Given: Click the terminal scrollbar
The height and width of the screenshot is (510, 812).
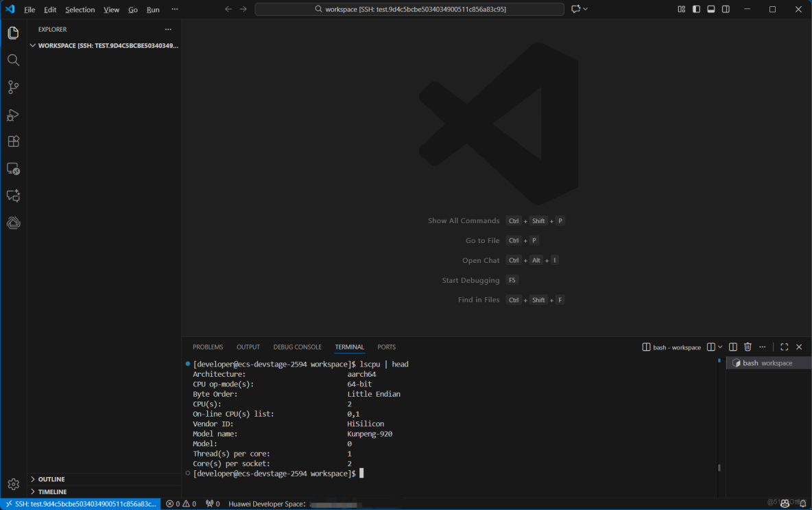Looking at the screenshot, I should [719, 467].
